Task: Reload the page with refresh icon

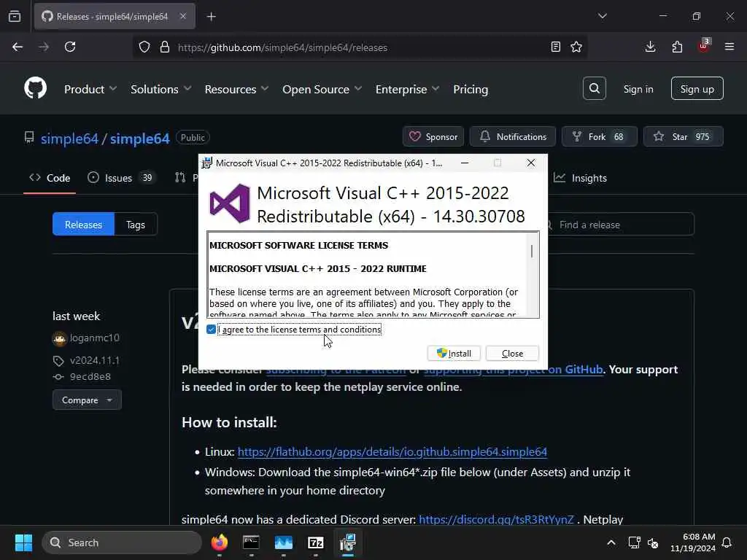Action: 70,47
